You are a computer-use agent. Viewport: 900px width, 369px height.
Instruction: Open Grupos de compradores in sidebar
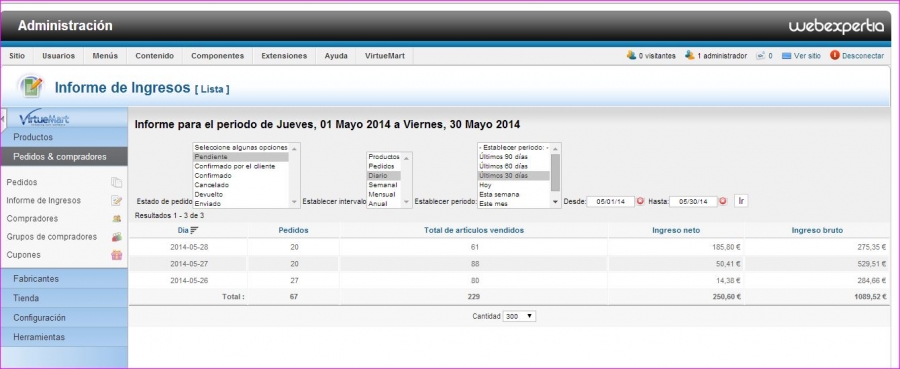click(52, 236)
